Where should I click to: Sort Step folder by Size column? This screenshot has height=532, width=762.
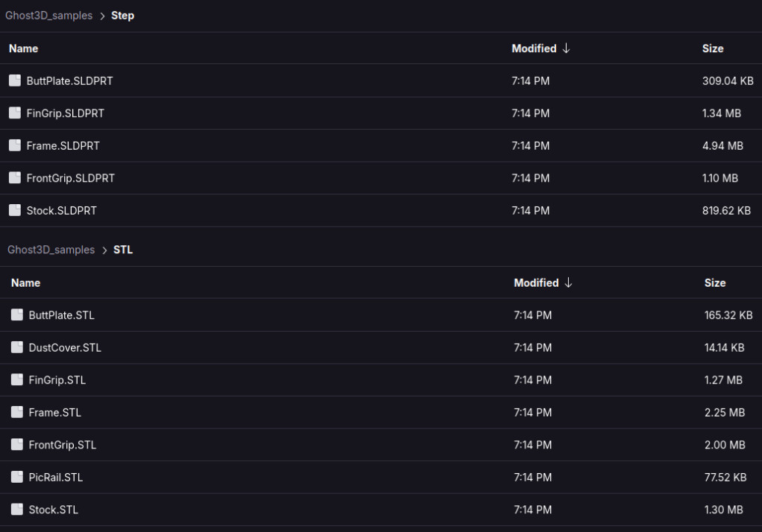[713, 48]
